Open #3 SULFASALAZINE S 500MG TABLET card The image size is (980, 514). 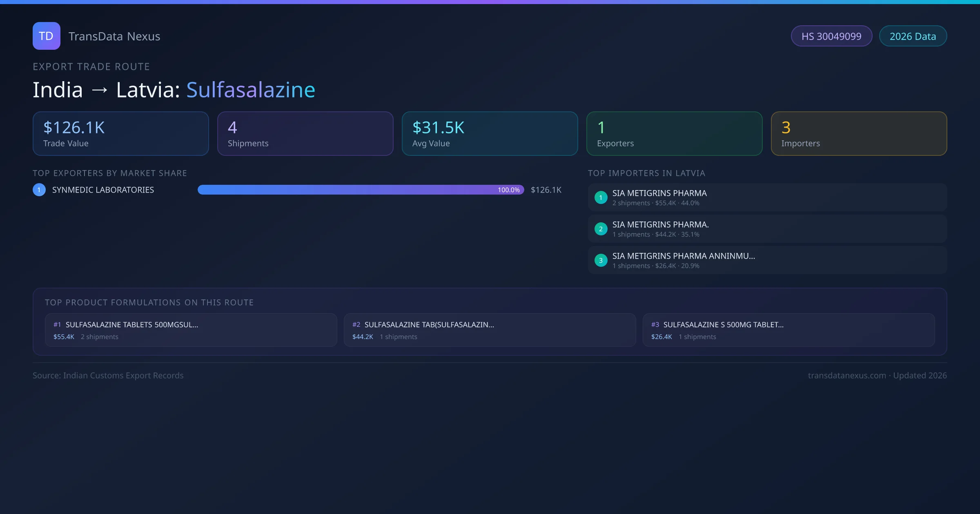point(788,330)
